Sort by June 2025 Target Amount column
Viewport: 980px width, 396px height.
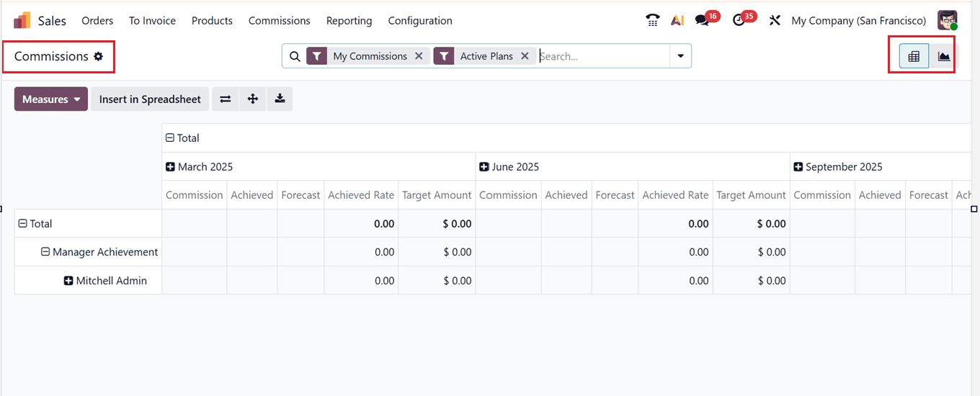(x=751, y=195)
